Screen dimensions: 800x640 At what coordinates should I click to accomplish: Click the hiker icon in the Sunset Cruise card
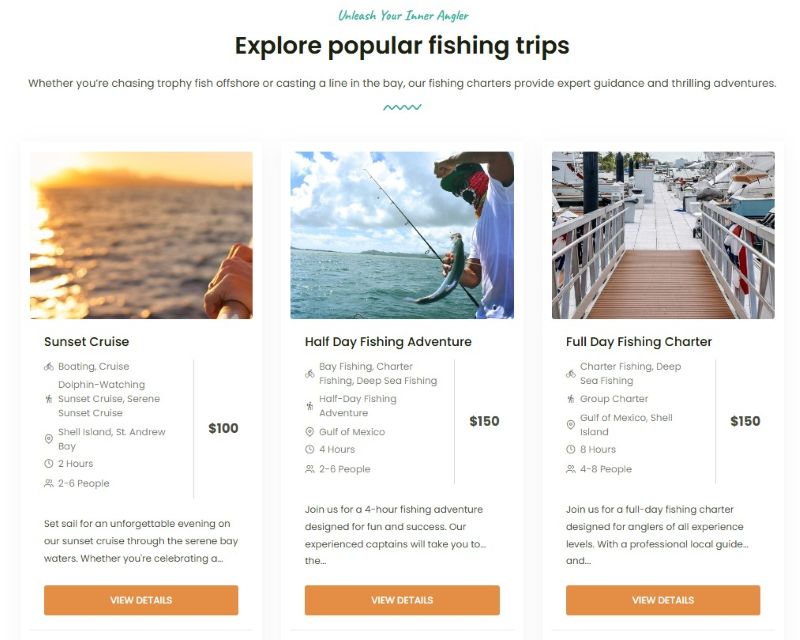(49, 399)
